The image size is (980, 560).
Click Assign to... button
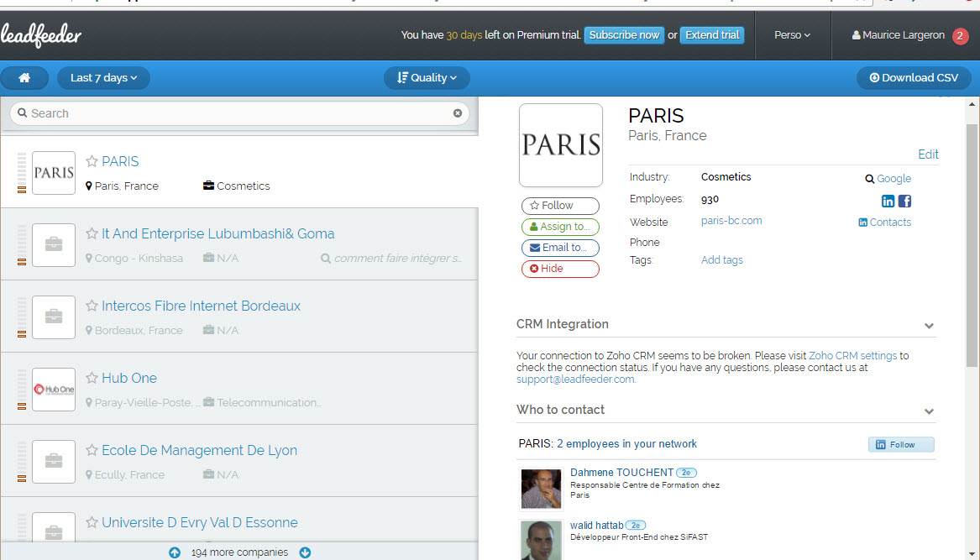pyautogui.click(x=560, y=227)
